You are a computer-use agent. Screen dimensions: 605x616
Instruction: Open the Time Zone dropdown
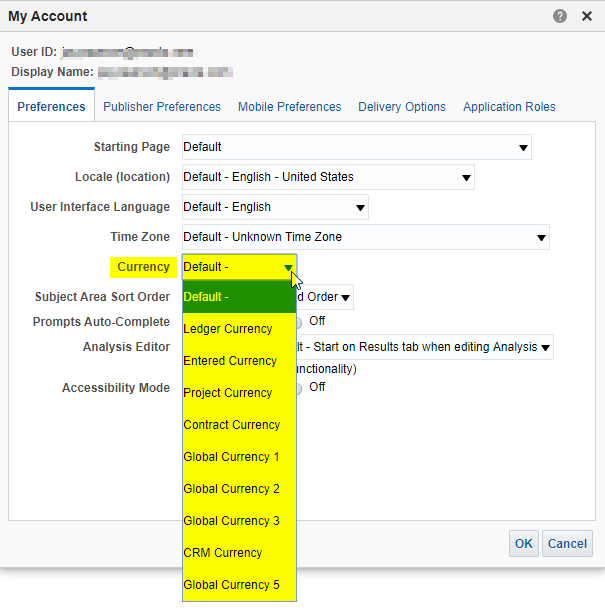[541, 238]
